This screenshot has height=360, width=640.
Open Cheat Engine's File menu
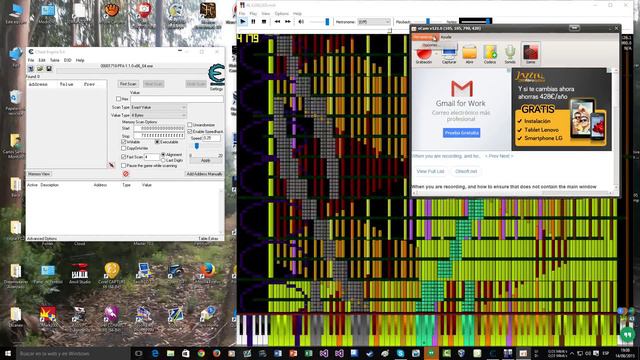pyautogui.click(x=31, y=60)
